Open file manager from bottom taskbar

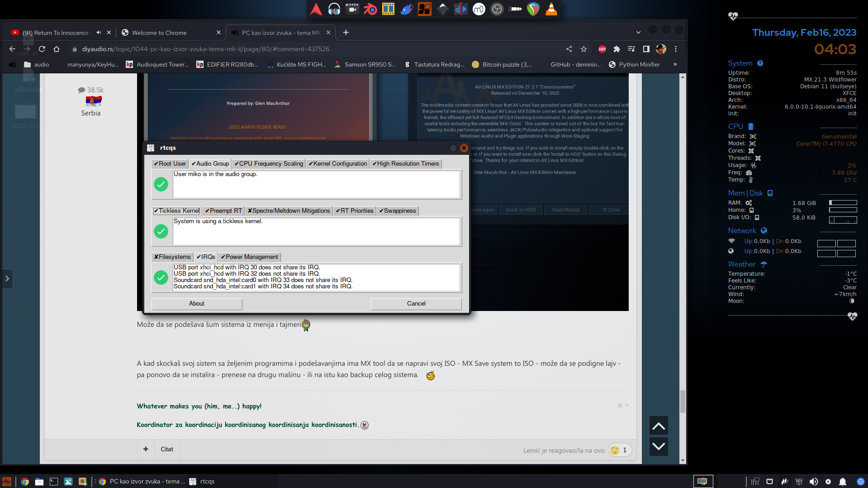[39, 482]
